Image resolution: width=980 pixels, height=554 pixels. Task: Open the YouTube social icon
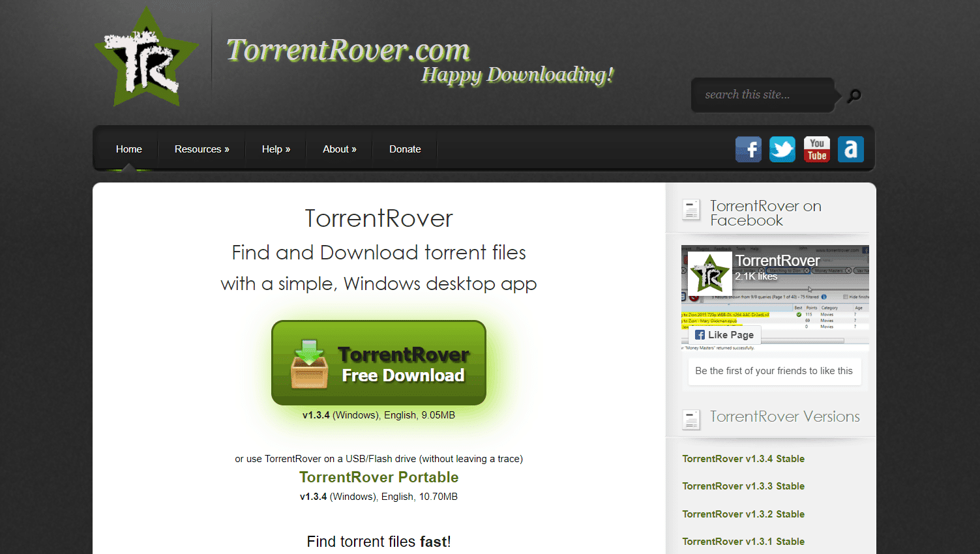(x=817, y=149)
